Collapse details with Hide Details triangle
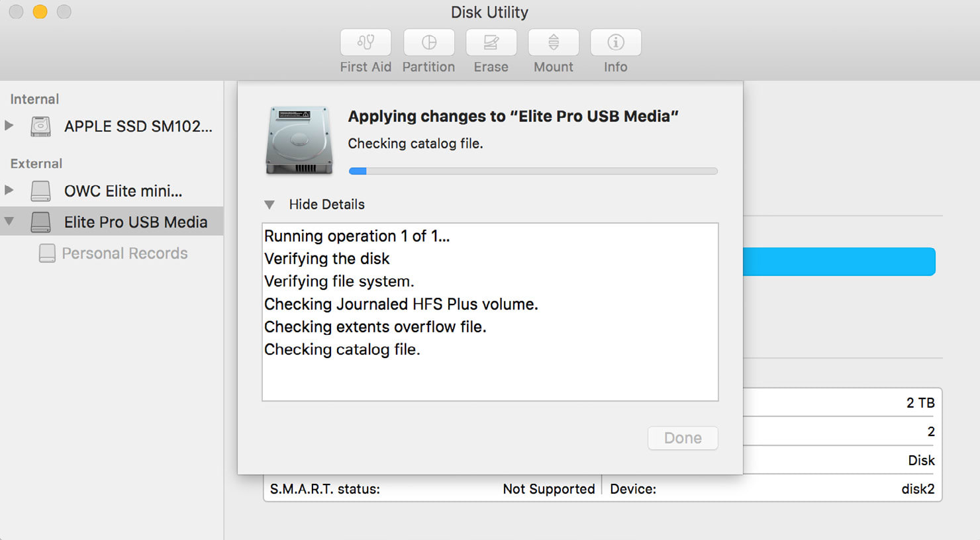Screen dimensions: 980x540 269,205
